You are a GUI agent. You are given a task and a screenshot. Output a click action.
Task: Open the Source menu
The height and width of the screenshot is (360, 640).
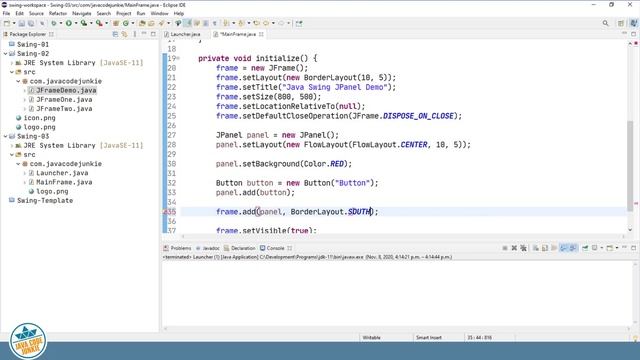click(x=36, y=13)
